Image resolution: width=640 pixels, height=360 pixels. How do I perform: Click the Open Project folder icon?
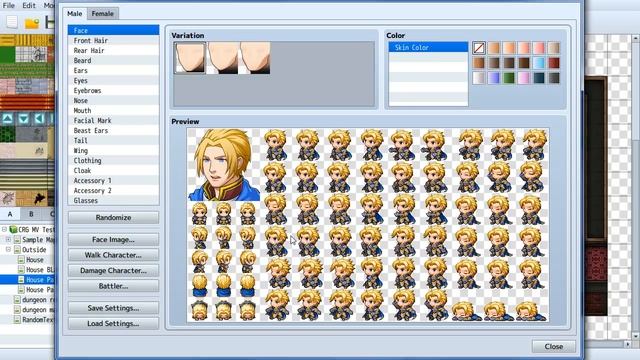pos(31,23)
